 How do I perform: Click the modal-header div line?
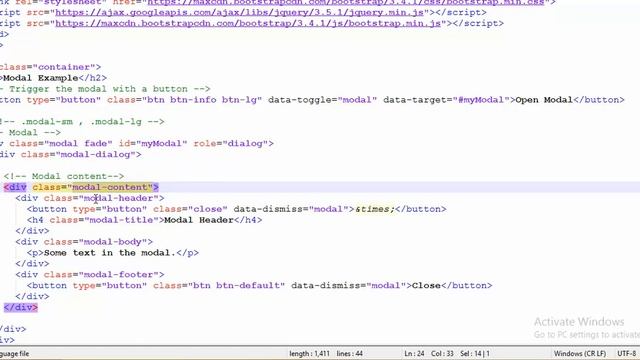point(90,198)
